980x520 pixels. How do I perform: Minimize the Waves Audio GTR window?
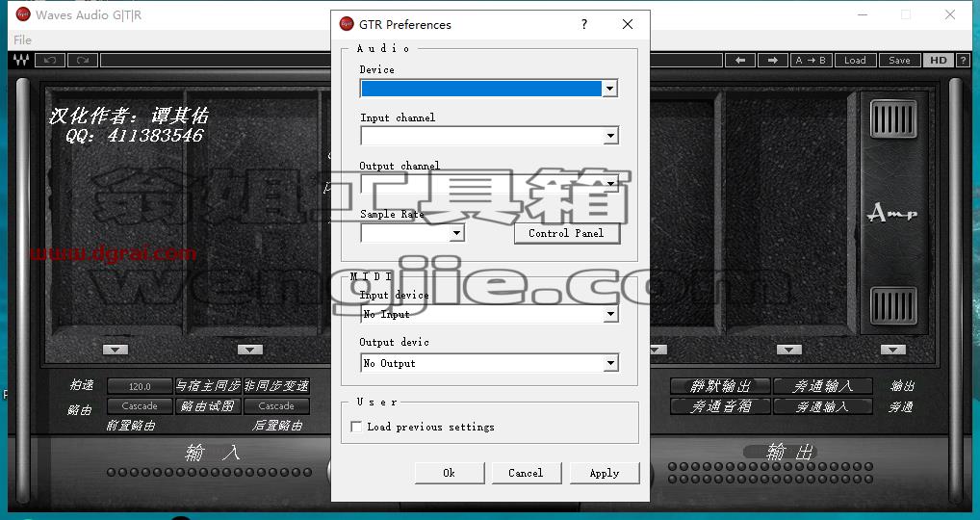tap(863, 14)
